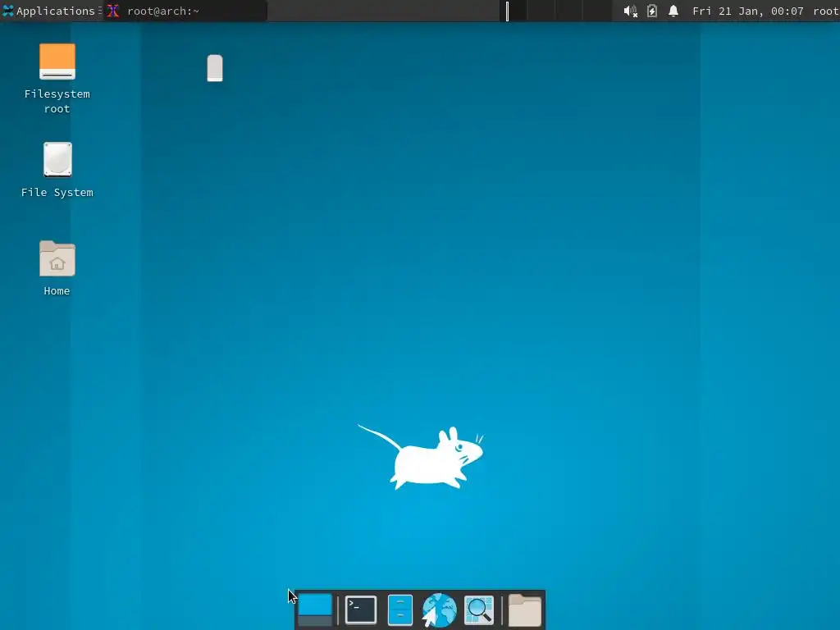This screenshot has height=630, width=840.
Task: Select the Filesystem root desktop icon
Action: pos(57,78)
